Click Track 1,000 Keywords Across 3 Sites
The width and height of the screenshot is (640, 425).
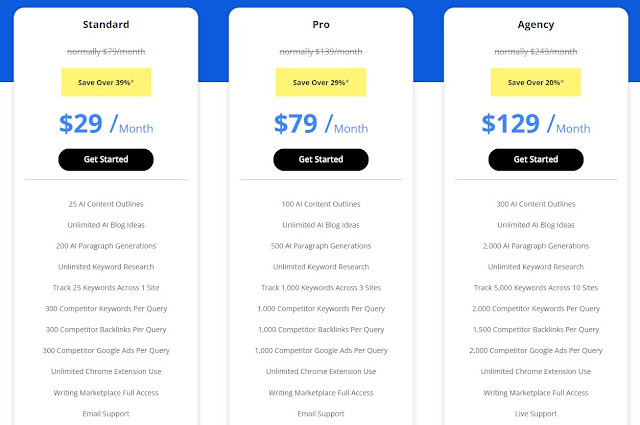coord(321,287)
